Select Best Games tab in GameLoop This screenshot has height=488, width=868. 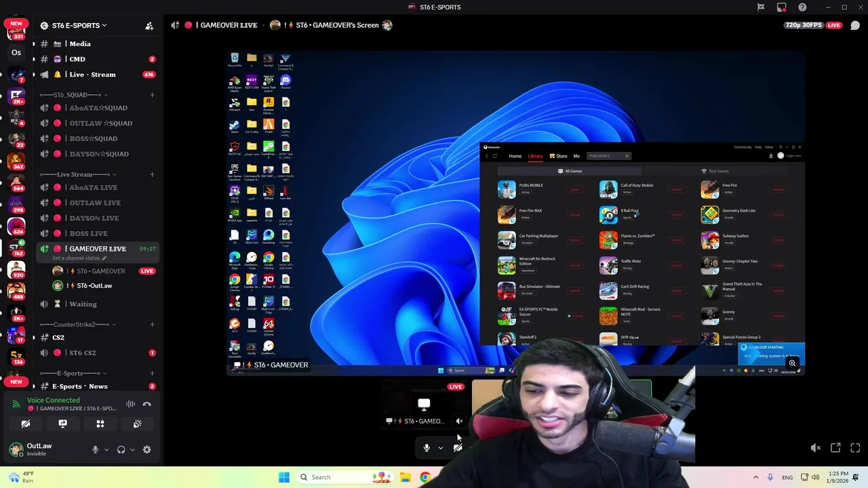715,171
